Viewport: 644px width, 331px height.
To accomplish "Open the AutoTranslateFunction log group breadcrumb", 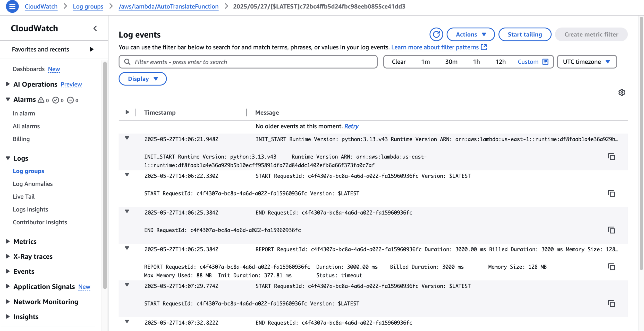I will pyautogui.click(x=168, y=6).
